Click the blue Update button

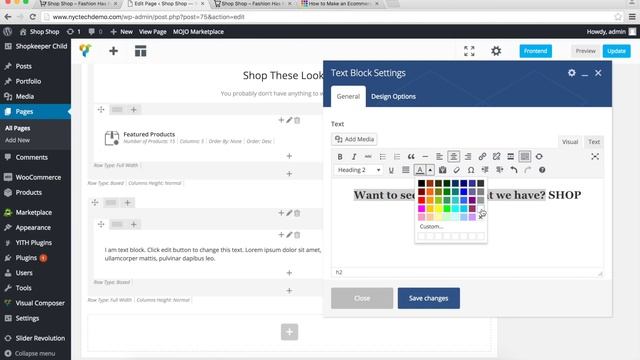(616, 51)
